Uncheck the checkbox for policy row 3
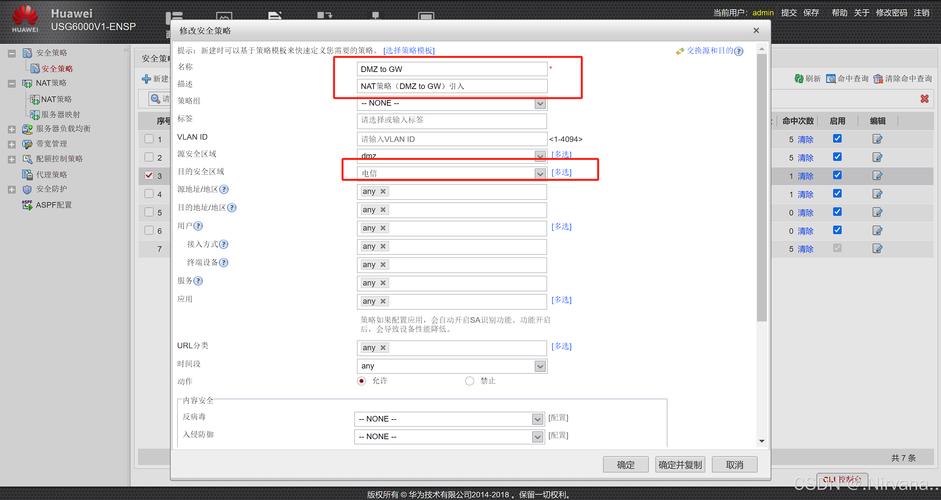The height and width of the screenshot is (500, 941). point(149,175)
